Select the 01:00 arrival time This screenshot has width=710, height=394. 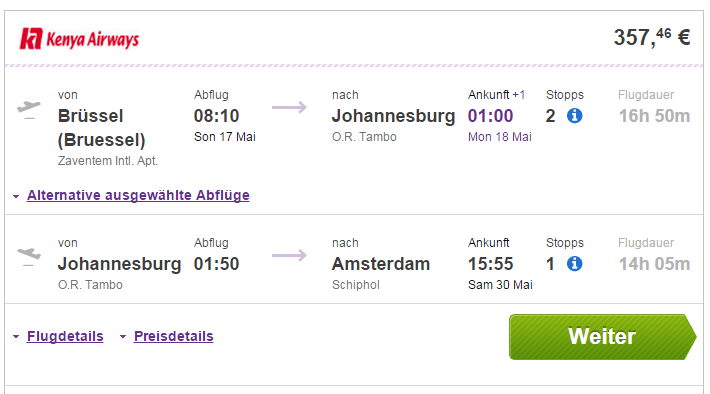pyautogui.click(x=490, y=116)
